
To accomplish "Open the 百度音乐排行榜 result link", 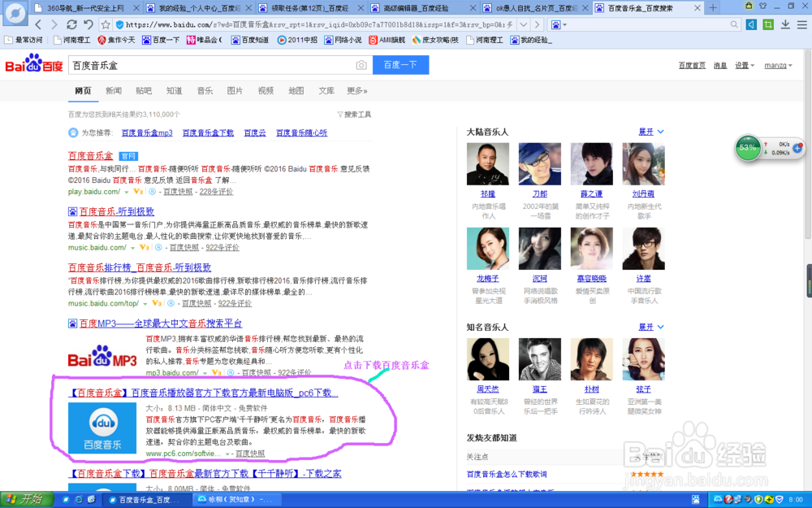I will [x=140, y=267].
